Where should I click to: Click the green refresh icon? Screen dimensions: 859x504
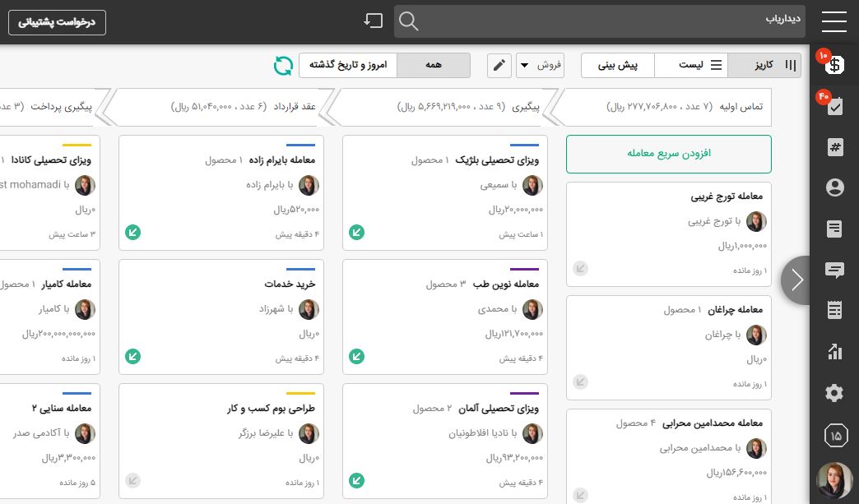283,66
